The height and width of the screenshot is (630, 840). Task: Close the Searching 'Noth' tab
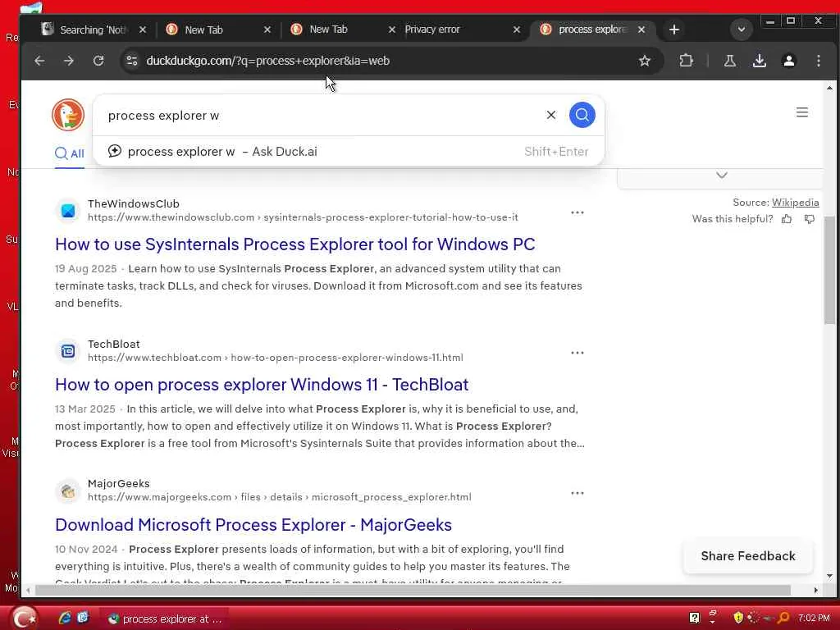click(x=143, y=30)
